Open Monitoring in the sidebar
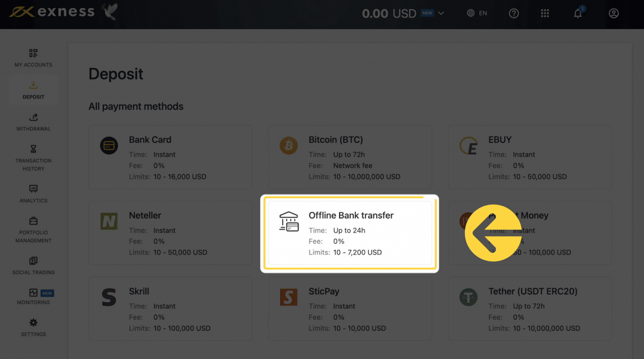This screenshot has height=359, width=644. coord(33,297)
